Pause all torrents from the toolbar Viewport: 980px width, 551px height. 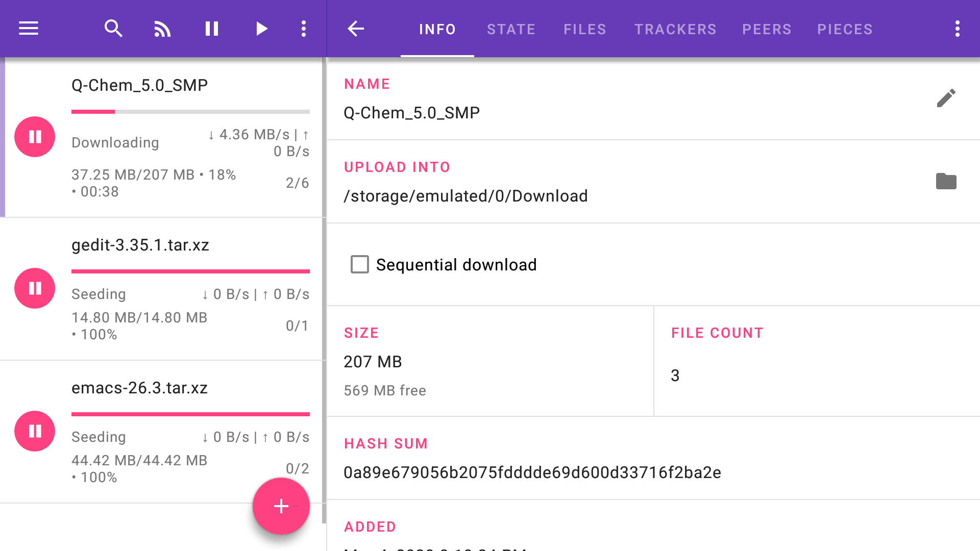coord(211,29)
